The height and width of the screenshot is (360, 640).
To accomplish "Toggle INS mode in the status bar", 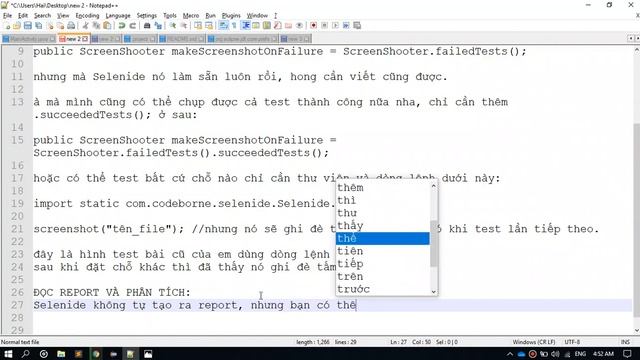I will pyautogui.click(x=625, y=342).
